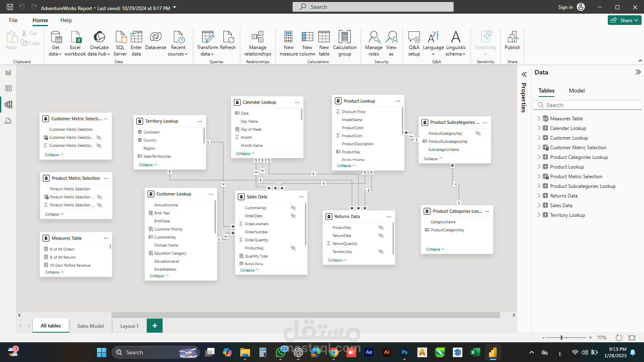This screenshot has height=362, width=644.
Task: Toggle visibility of ReturnDate in Returns Data
Action: click(381, 236)
